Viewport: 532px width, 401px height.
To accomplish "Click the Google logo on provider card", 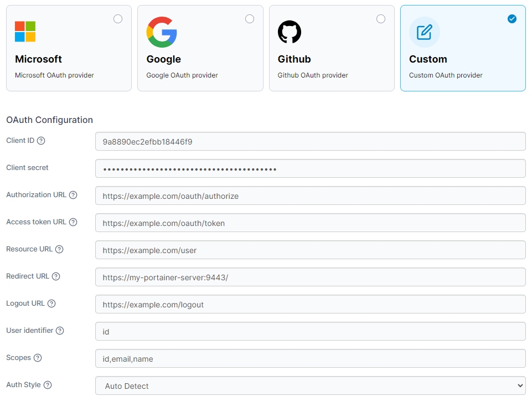I will [x=162, y=32].
